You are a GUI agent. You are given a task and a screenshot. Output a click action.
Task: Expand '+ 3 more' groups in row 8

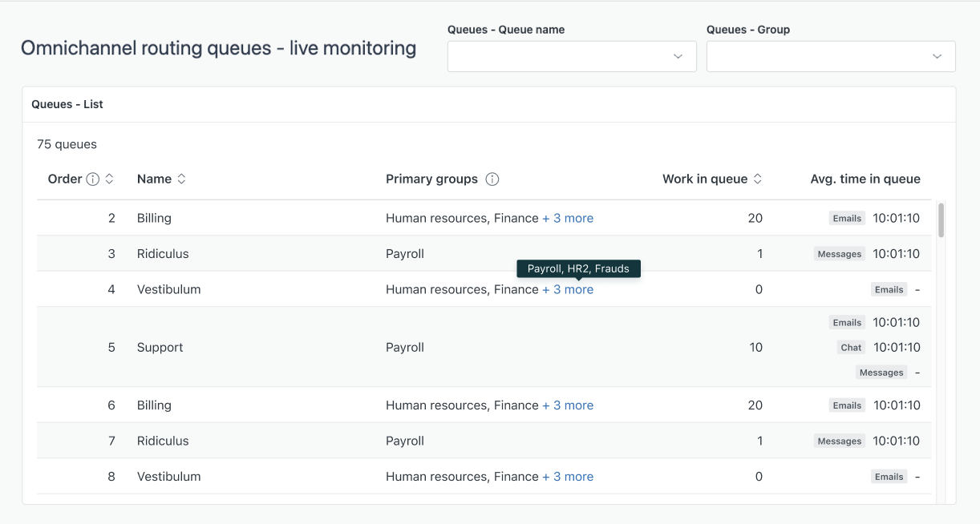click(x=568, y=477)
